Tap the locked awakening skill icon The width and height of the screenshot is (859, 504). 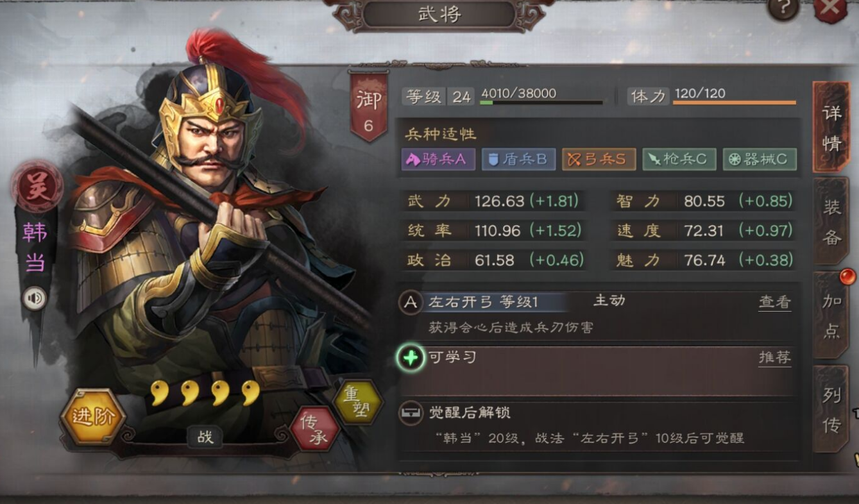point(411,413)
